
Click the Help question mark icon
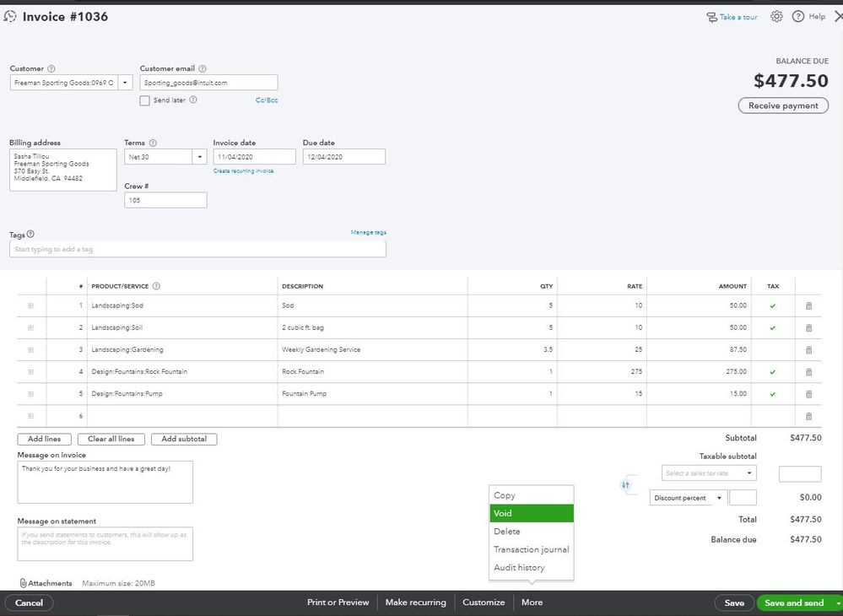point(798,17)
